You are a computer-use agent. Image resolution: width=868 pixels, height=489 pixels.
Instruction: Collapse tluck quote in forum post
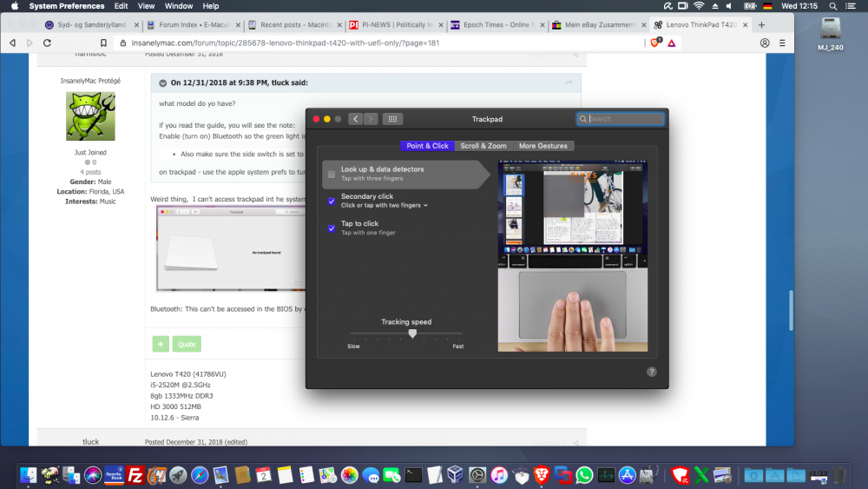[163, 83]
